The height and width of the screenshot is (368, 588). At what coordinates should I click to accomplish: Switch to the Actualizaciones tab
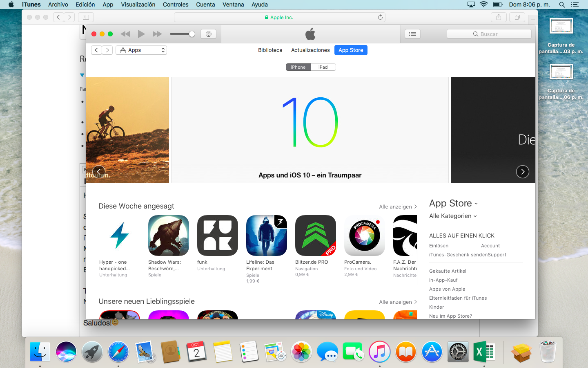point(310,50)
